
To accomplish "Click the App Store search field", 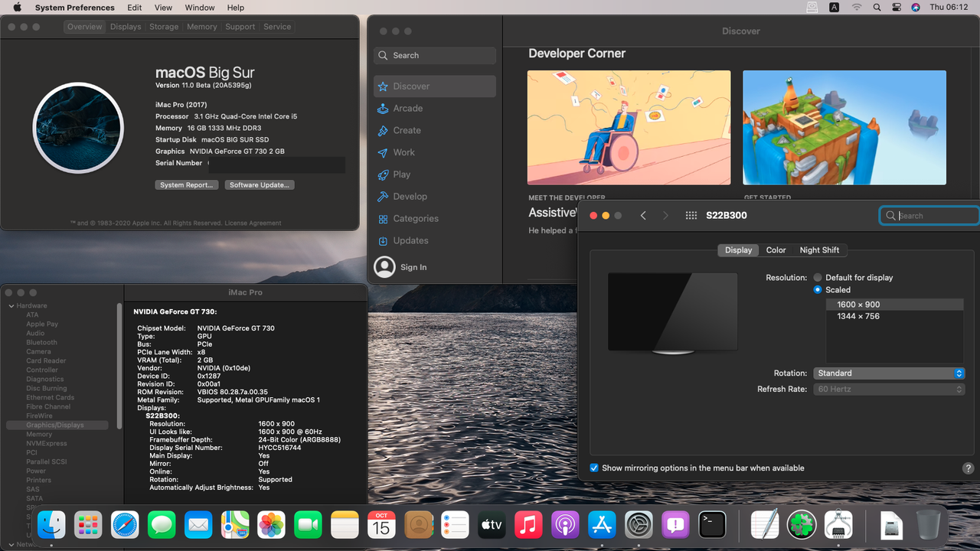I will coord(435,55).
